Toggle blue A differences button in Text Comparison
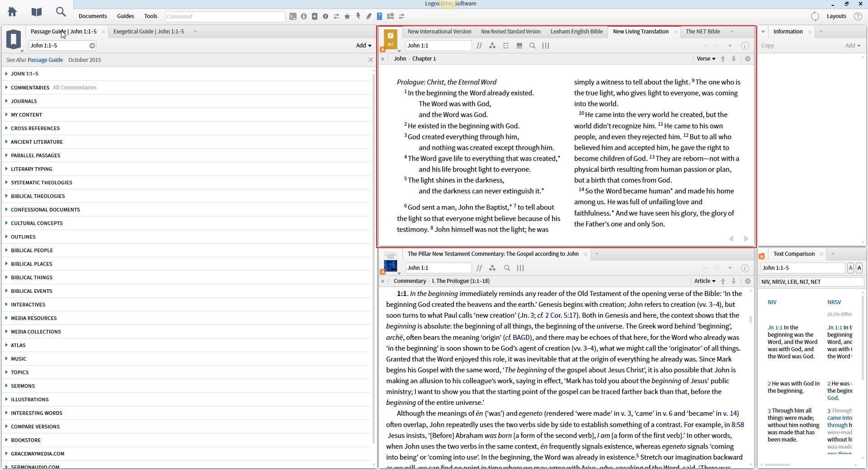 click(x=850, y=268)
